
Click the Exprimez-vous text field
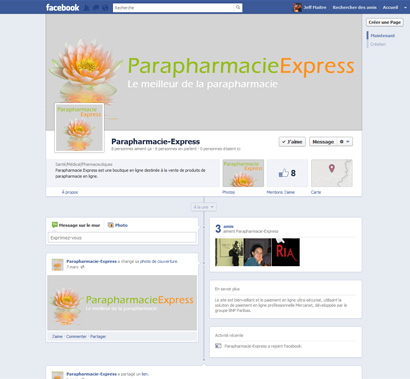(122, 238)
